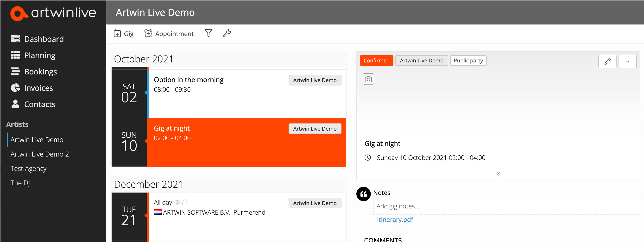Click the Gig calendar-plus icon
Screen dimensions: 644x242
click(117, 33)
